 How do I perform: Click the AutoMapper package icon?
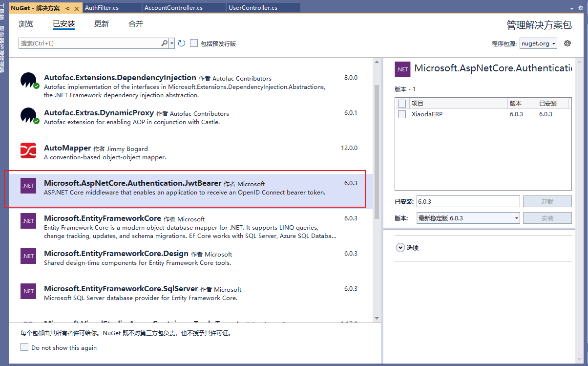click(x=28, y=151)
